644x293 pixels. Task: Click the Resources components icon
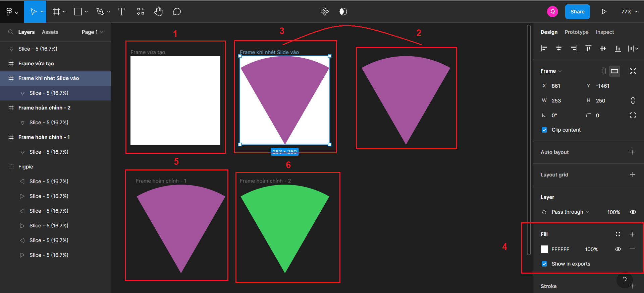141,12
